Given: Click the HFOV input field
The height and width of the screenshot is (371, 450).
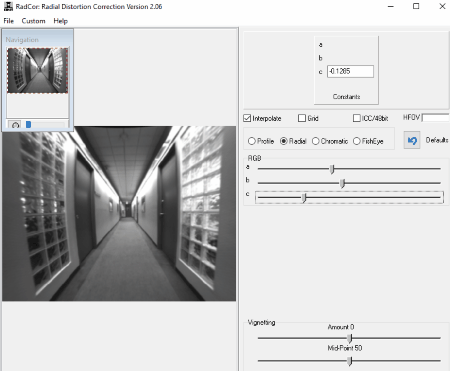Looking at the screenshot, I should [x=436, y=118].
